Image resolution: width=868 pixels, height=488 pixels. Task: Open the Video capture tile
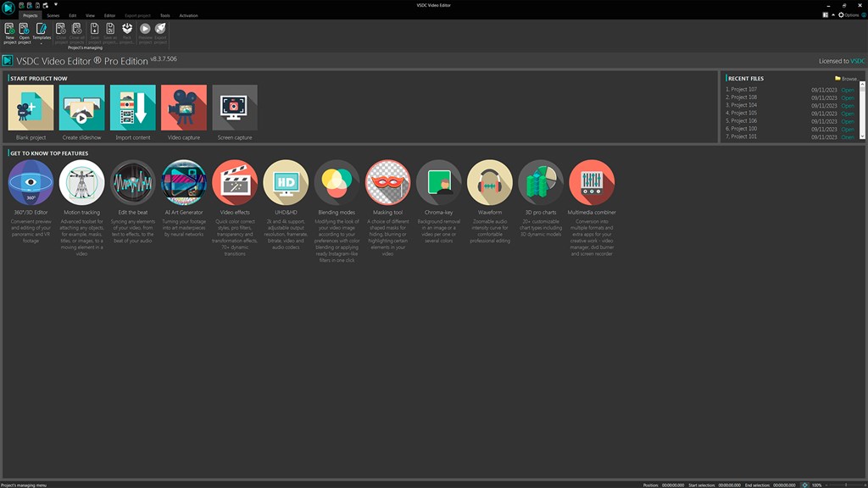click(x=184, y=108)
